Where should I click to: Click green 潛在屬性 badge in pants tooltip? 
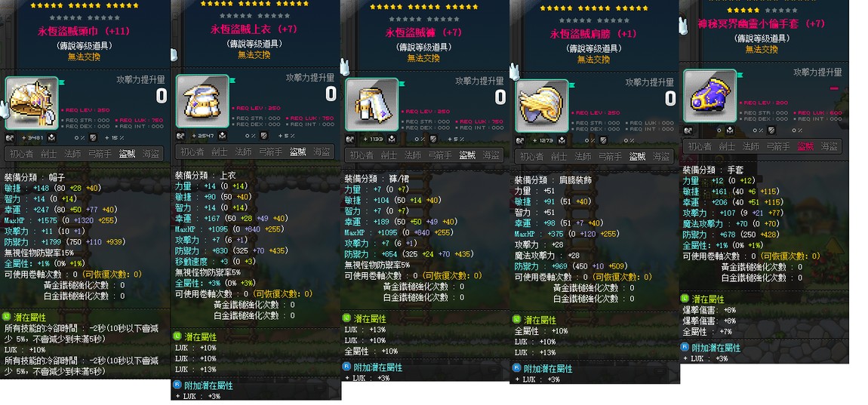346,318
